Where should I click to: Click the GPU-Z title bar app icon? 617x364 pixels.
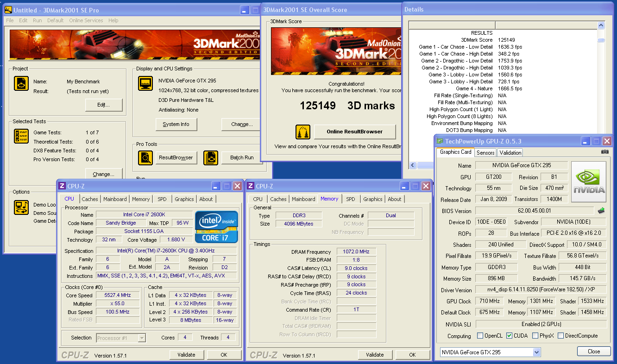coord(440,141)
